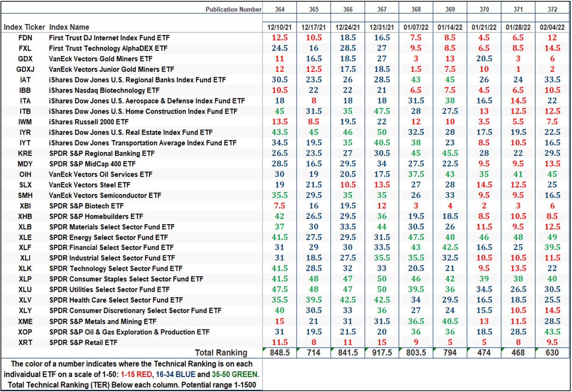The width and height of the screenshot is (572, 392).
Task: Select the 'Publication Number' label
Action: [x=233, y=9]
